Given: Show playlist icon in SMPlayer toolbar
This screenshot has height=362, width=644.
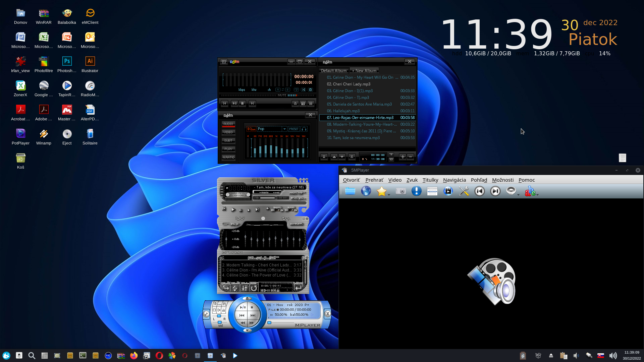Looking at the screenshot, I should [x=432, y=191].
